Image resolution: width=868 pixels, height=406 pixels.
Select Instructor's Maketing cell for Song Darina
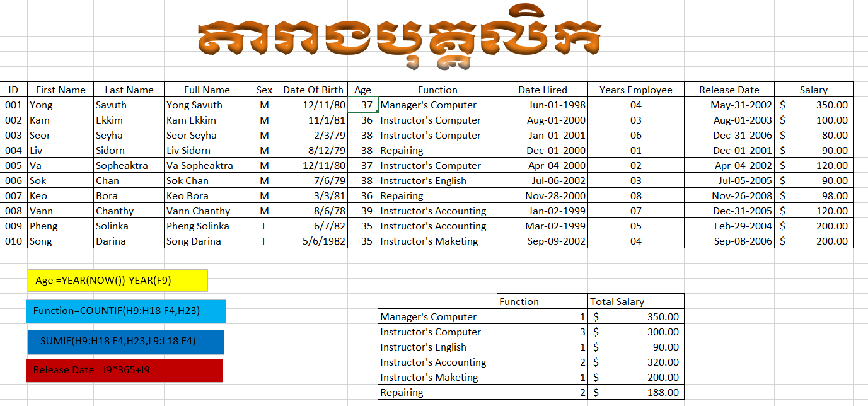437,241
